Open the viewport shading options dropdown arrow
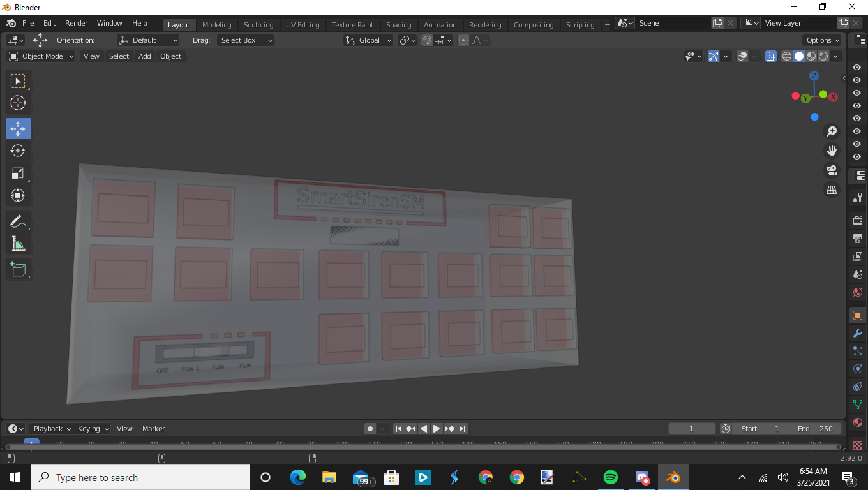 [836, 56]
